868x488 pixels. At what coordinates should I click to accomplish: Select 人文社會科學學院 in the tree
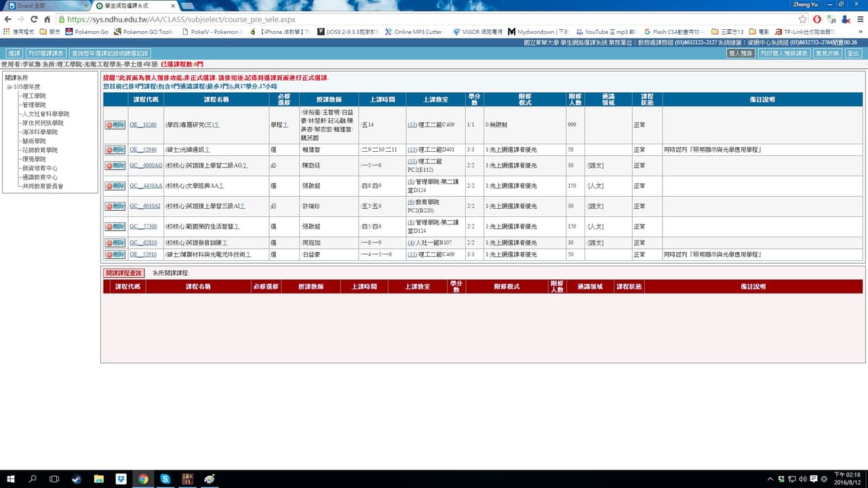45,114
